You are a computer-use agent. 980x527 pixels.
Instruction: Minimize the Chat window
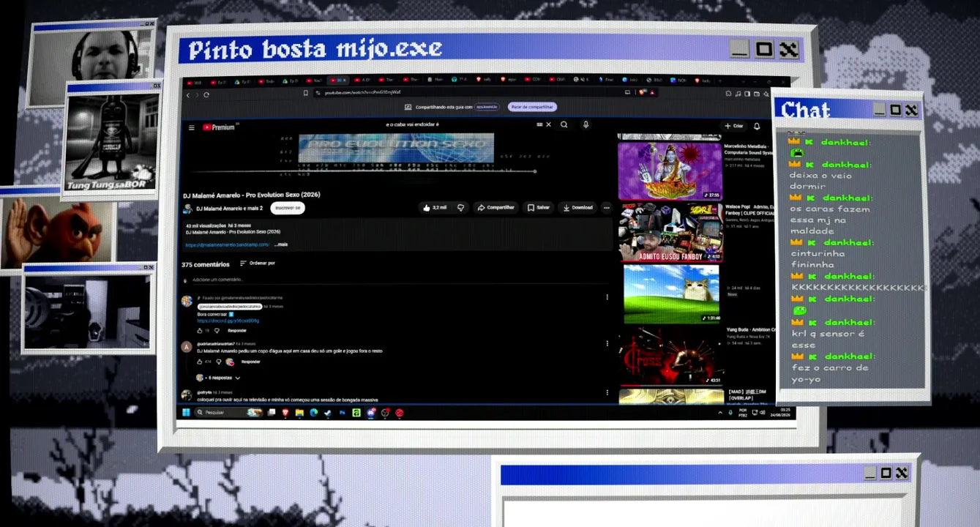(x=879, y=110)
